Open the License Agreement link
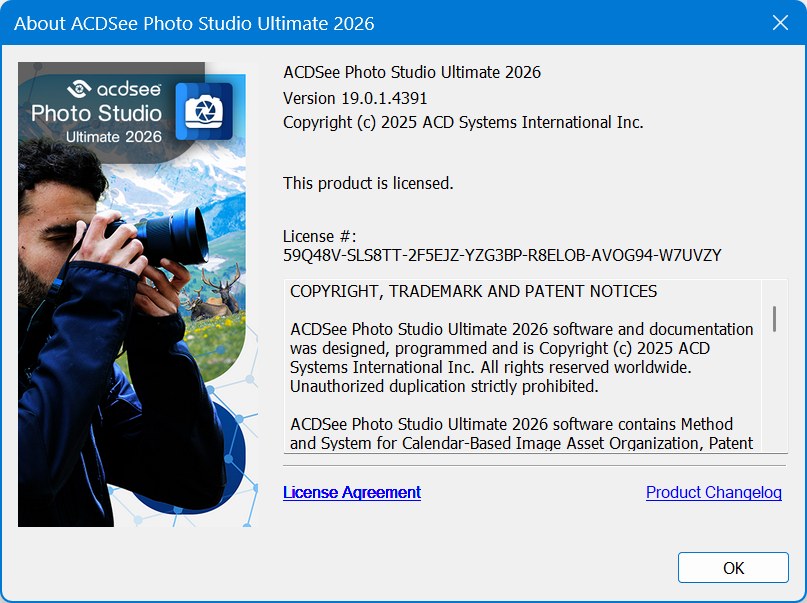This screenshot has height=603, width=807. 352,492
